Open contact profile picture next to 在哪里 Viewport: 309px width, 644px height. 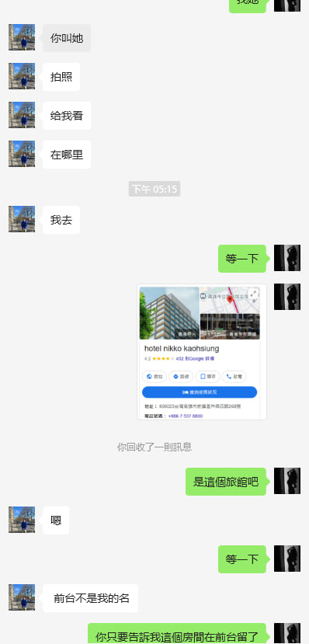[x=22, y=154]
